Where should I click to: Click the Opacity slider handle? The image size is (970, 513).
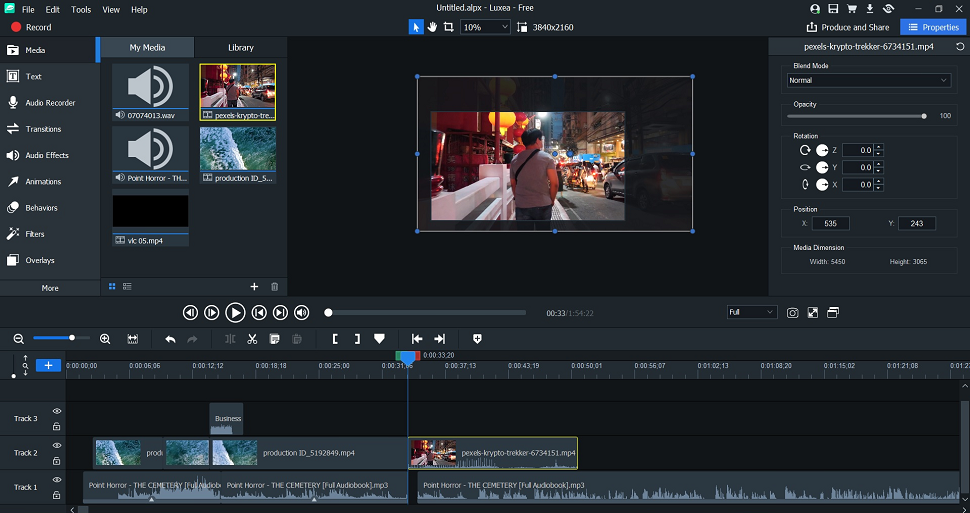pos(923,116)
